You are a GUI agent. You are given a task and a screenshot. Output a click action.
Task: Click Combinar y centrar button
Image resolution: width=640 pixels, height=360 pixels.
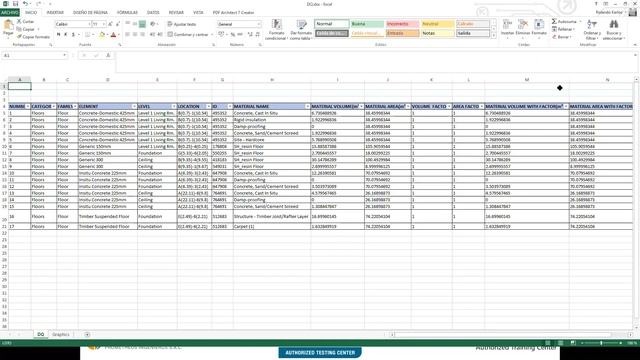click(x=188, y=35)
